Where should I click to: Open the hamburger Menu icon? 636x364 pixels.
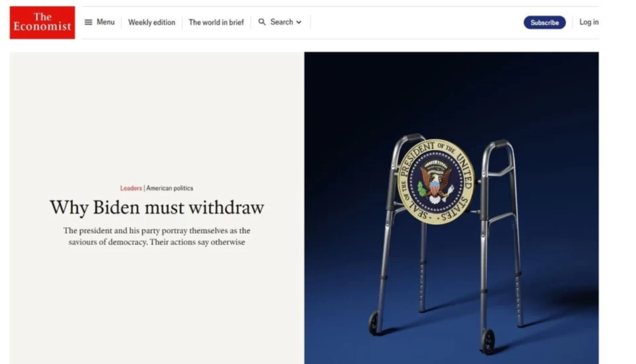pos(88,22)
